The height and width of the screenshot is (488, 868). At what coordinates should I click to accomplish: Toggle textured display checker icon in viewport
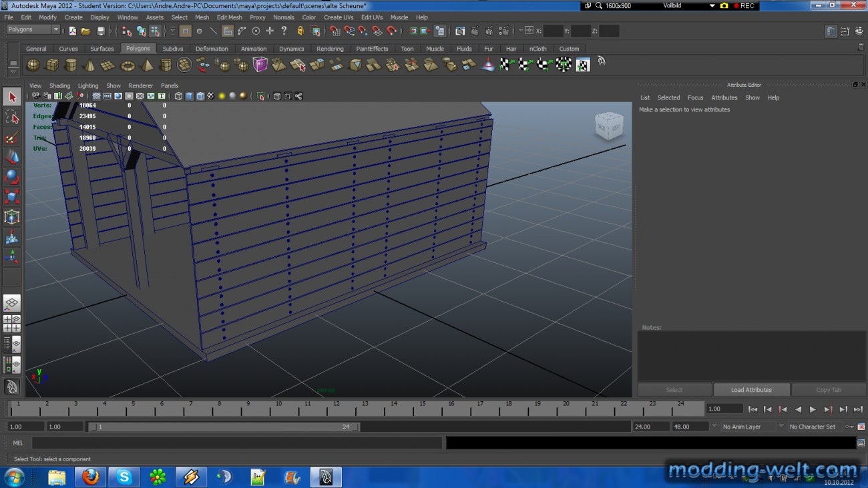click(x=211, y=96)
